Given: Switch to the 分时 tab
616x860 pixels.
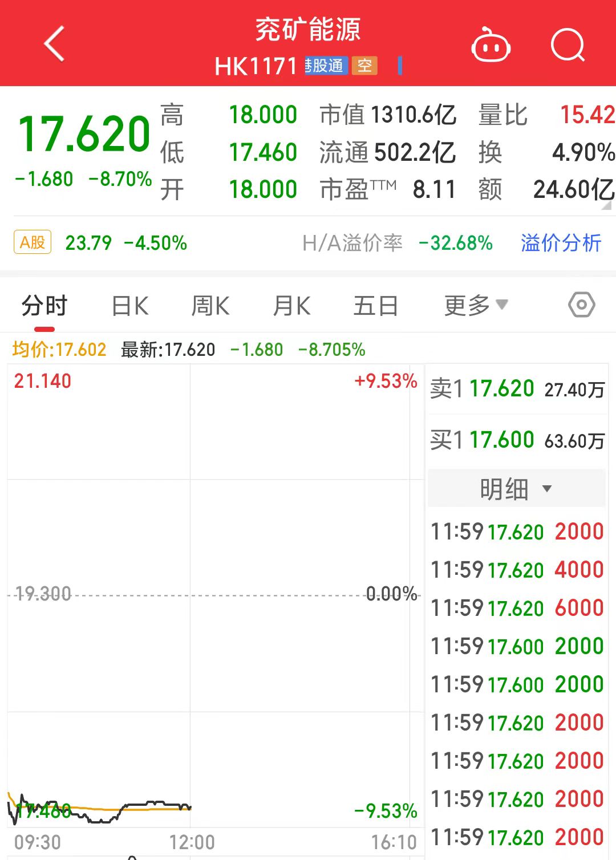Looking at the screenshot, I should [44, 306].
